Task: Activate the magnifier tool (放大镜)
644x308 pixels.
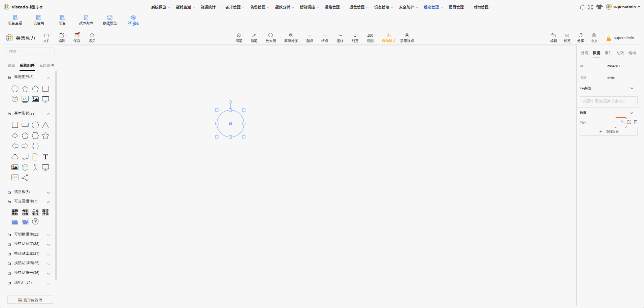Action: (271, 38)
